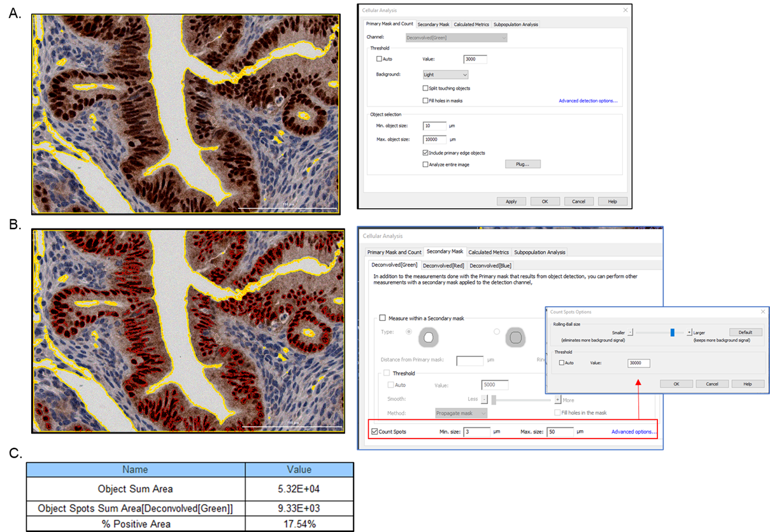Uncheck Include primary edge objects

[x=425, y=153]
